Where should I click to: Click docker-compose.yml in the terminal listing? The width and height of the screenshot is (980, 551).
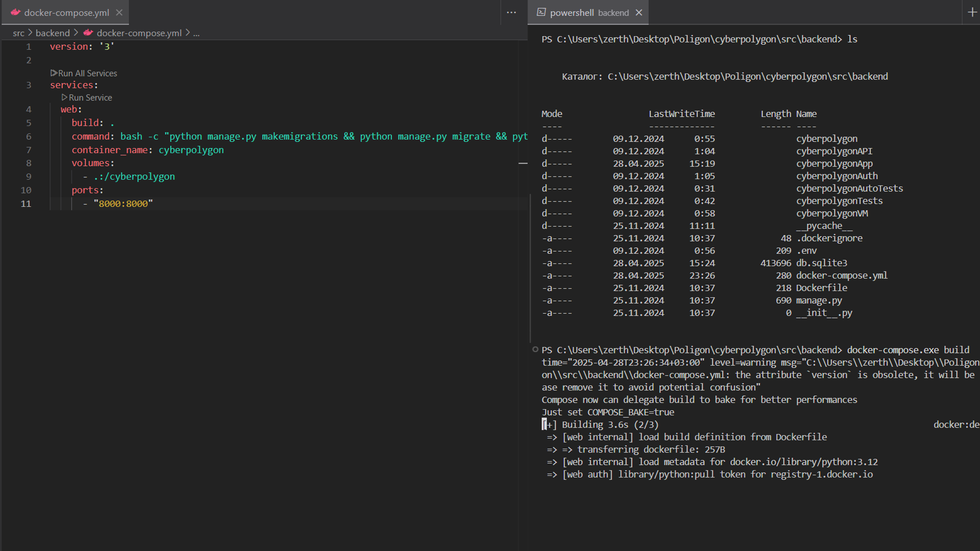(x=842, y=275)
